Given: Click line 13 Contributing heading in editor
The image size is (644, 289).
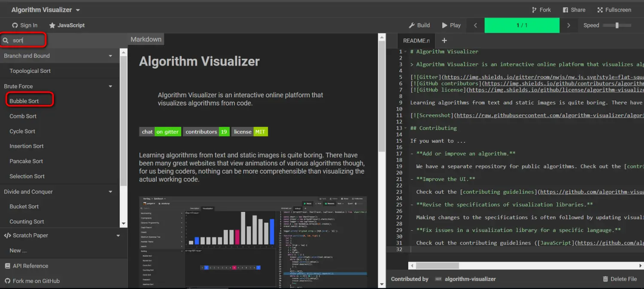Looking at the screenshot, I should [x=434, y=128].
